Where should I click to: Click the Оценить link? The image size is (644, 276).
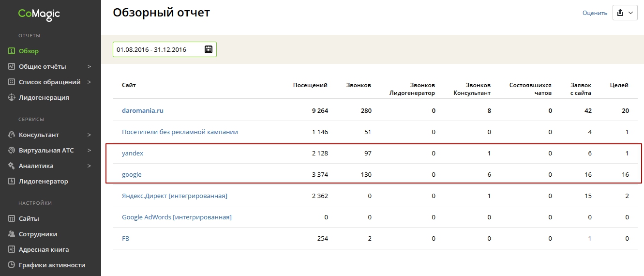[x=595, y=13]
